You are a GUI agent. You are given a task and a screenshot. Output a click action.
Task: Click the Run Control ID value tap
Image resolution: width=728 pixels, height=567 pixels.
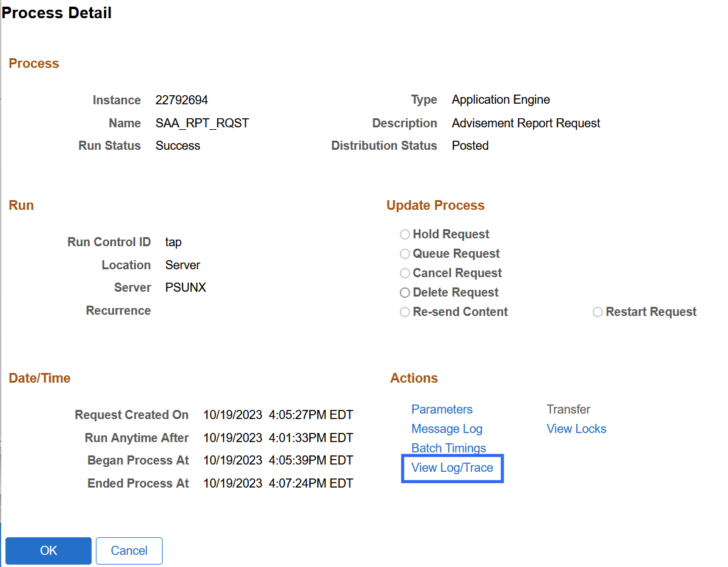tap(174, 242)
